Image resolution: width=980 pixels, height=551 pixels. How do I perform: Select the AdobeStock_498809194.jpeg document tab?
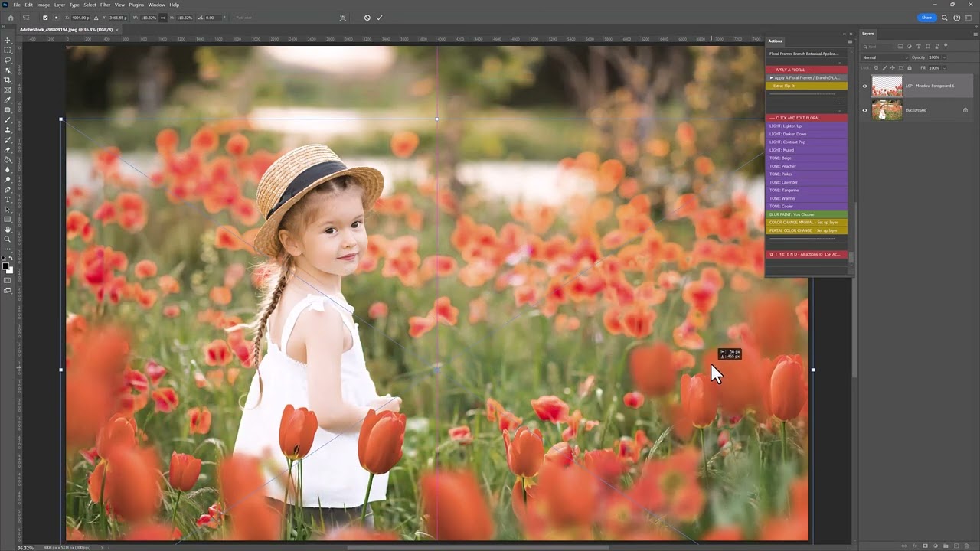coord(66,29)
